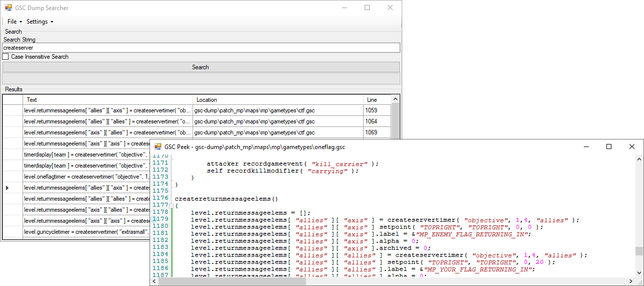644x286 pixels.
Task: Focus the Search String input field
Action: click(201, 48)
